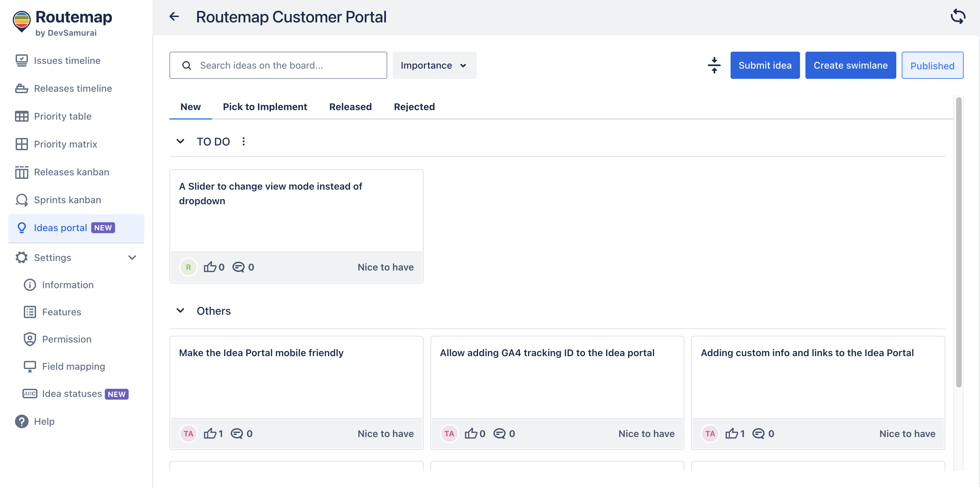Viewport: 980px width, 488px height.
Task: Open Help at the bottom of the sidebar
Action: tap(45, 421)
